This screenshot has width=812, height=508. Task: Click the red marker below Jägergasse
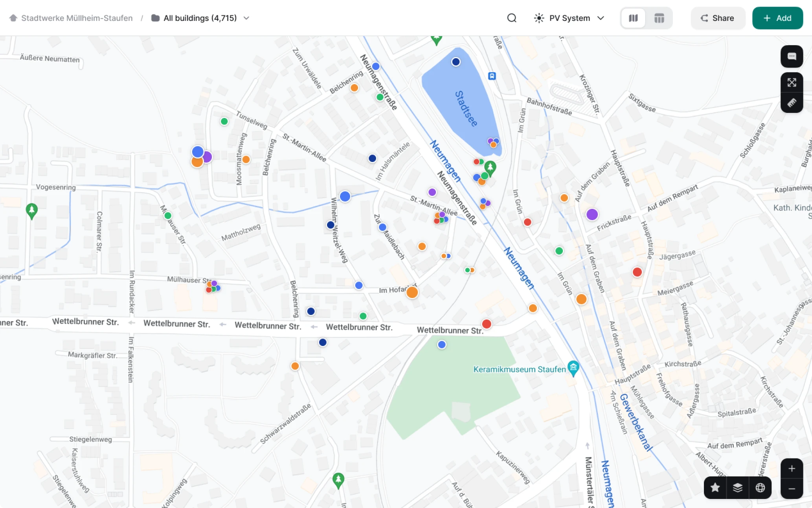coord(637,272)
